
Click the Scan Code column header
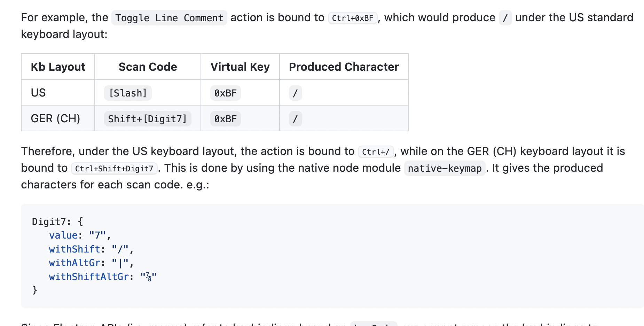point(148,67)
